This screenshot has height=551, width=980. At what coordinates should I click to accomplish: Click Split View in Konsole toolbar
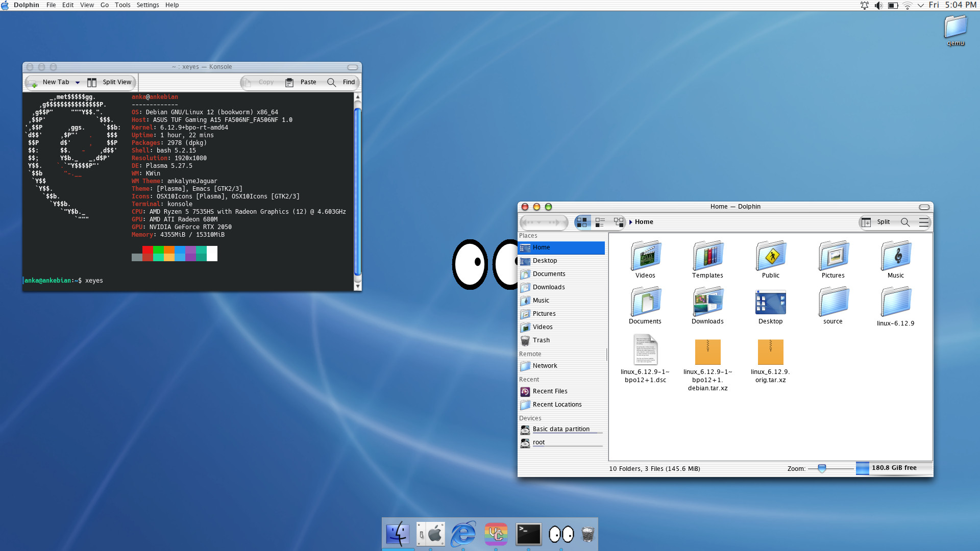pos(109,82)
